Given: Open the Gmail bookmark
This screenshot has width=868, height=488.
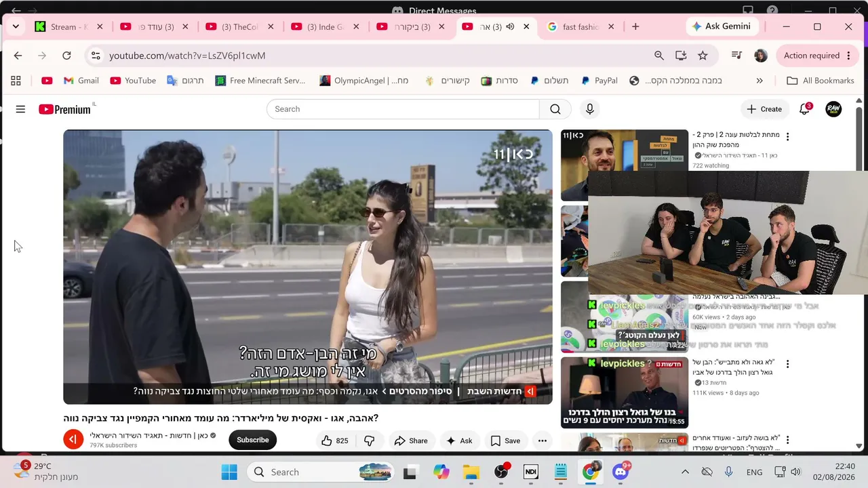Looking at the screenshot, I should (81, 81).
